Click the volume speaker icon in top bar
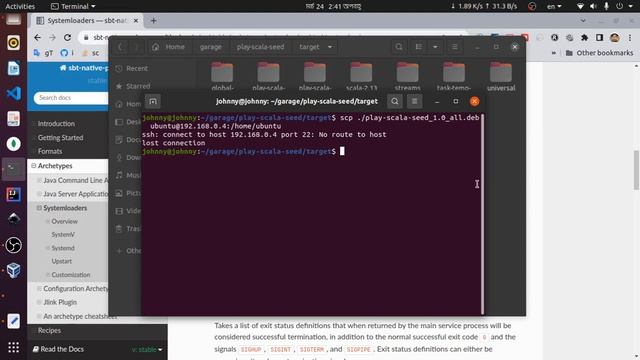This screenshot has height=360, width=640. coord(593,6)
